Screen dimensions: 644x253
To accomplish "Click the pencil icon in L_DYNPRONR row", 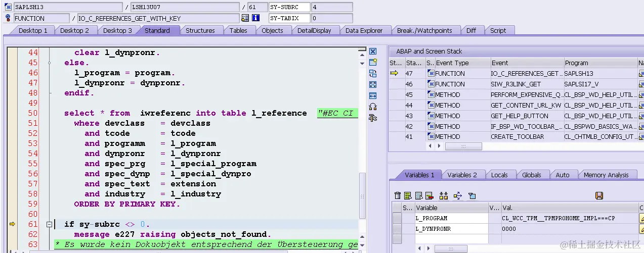I will pyautogui.click(x=642, y=229).
